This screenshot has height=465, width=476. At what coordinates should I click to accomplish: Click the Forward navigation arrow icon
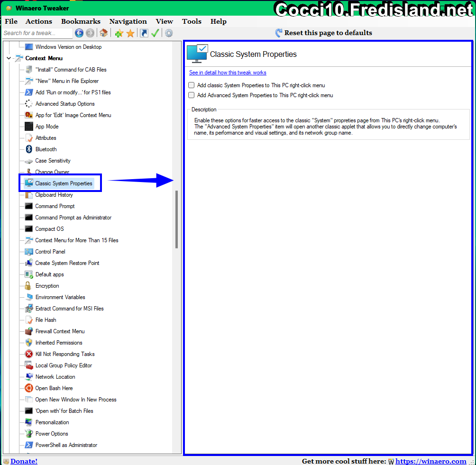(x=90, y=33)
